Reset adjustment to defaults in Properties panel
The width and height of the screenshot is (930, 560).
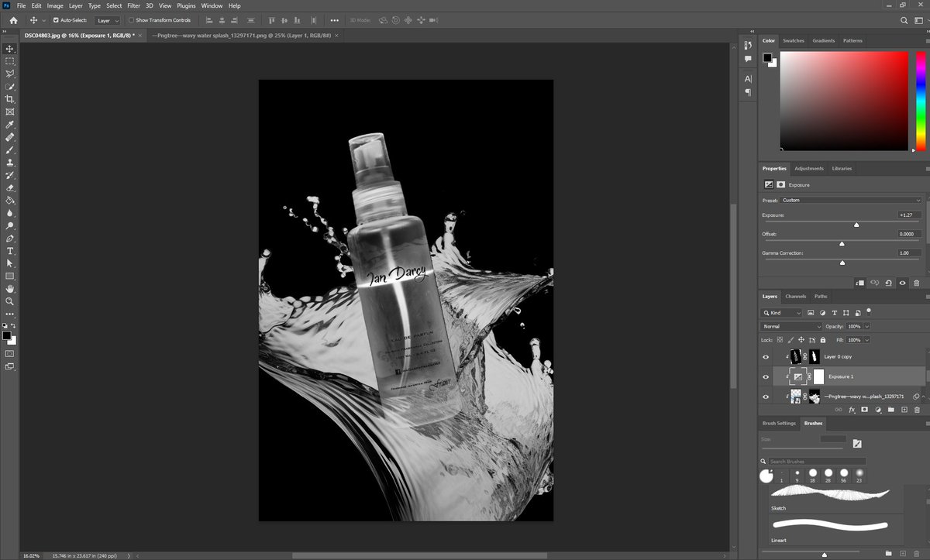click(x=888, y=283)
